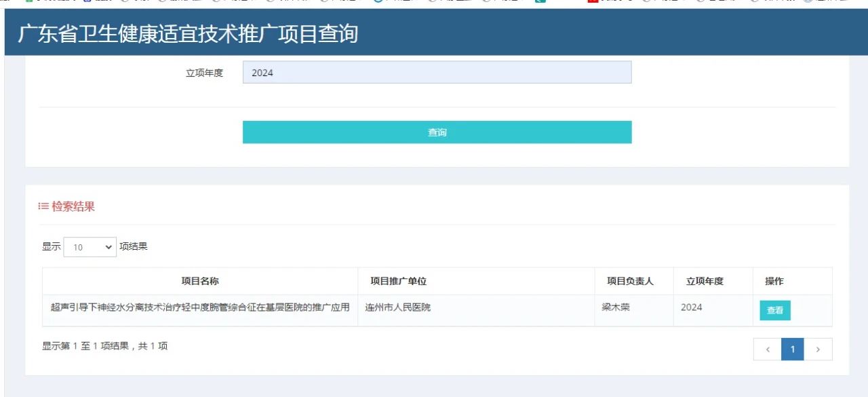Viewport: 868px width, 397px height.
Task: Sort by 项目负责人 column header
Action: (x=630, y=281)
